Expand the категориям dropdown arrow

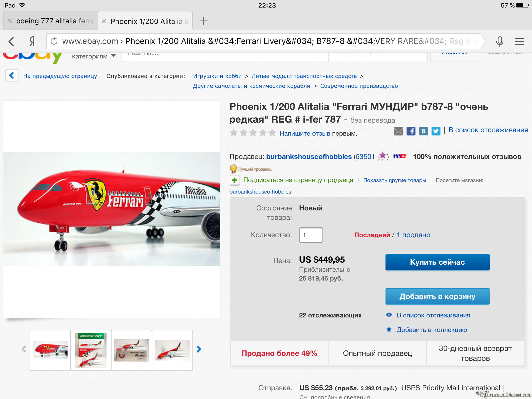tap(114, 56)
